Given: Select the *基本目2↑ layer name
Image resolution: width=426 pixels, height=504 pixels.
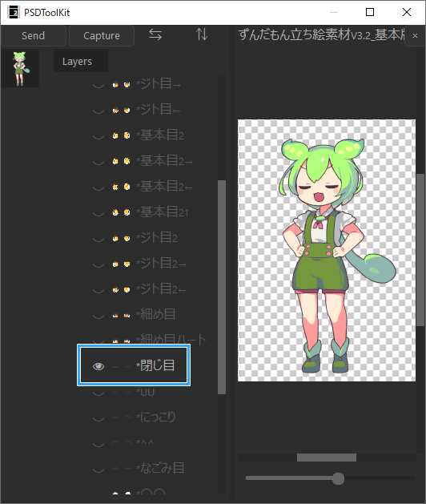Looking at the screenshot, I should coord(163,212).
